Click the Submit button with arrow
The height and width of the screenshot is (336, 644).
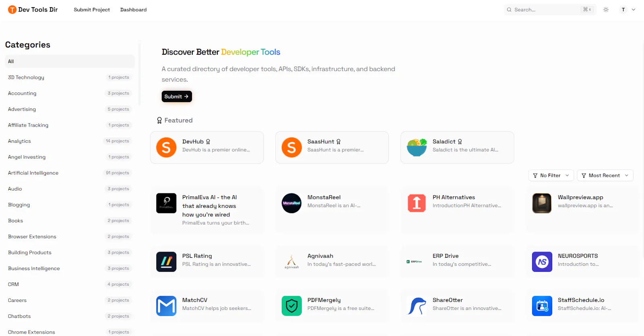[177, 96]
